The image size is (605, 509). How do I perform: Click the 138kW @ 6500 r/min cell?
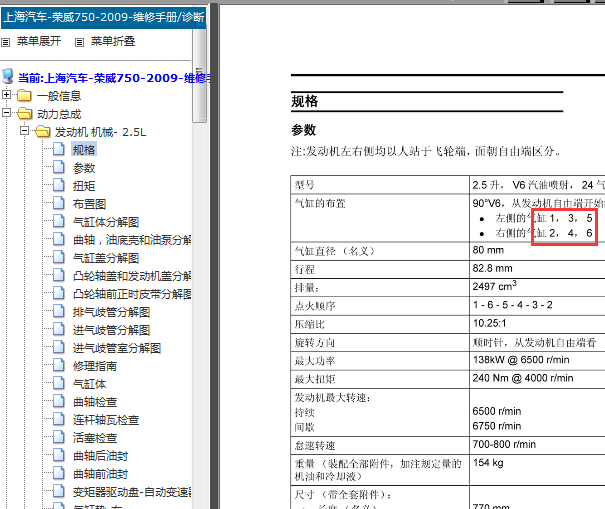(x=521, y=360)
